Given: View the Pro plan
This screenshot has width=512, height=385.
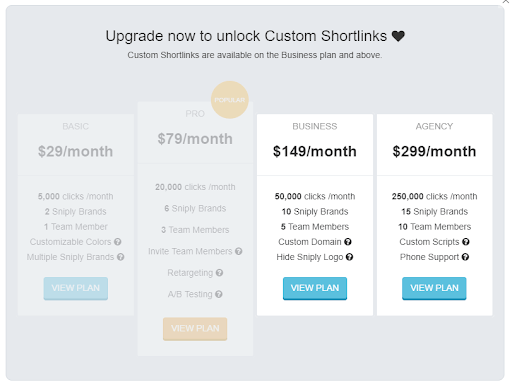Looking at the screenshot, I should tap(195, 329).
